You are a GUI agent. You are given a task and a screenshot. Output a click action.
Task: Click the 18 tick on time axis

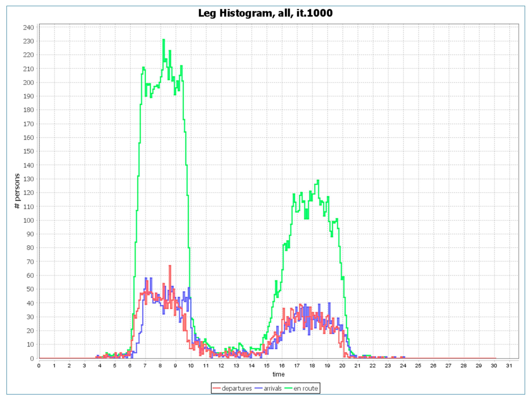312,366
